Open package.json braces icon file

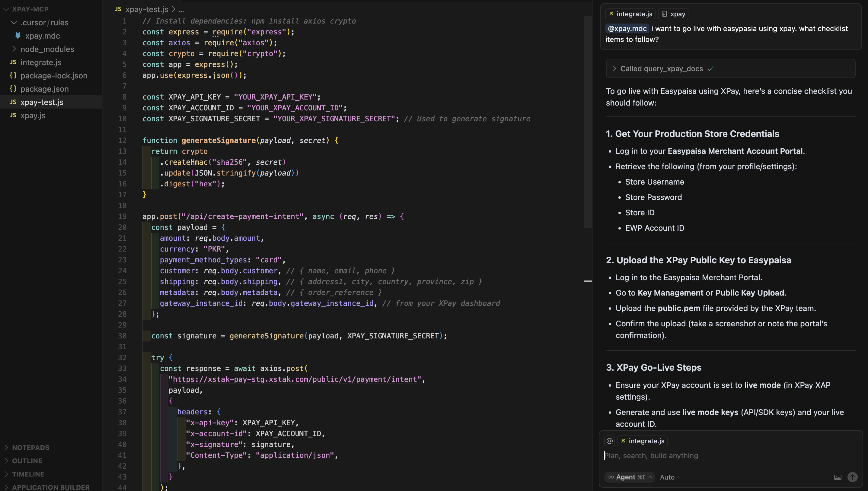pos(13,89)
